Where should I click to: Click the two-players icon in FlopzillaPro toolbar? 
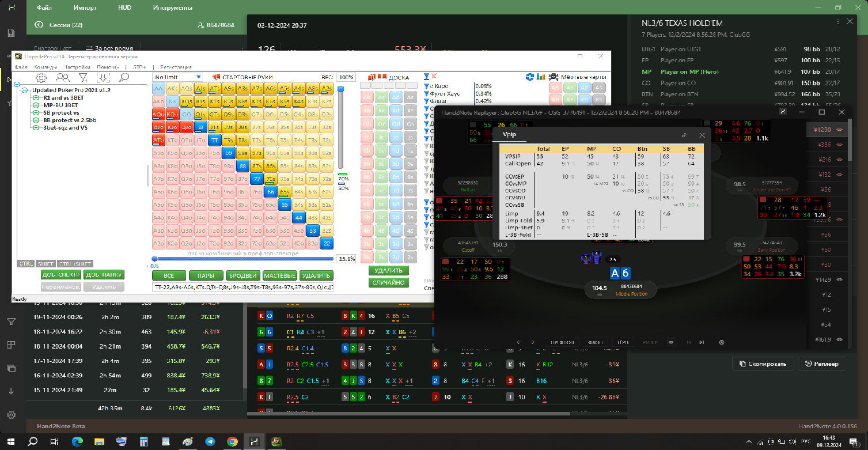(62, 77)
